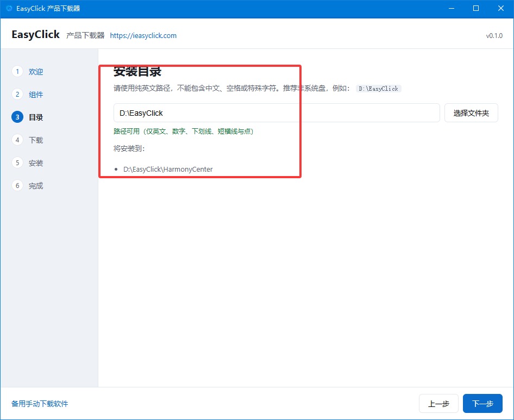Close the EasyClick downloader window
The width and height of the screenshot is (514, 420).
501,9
